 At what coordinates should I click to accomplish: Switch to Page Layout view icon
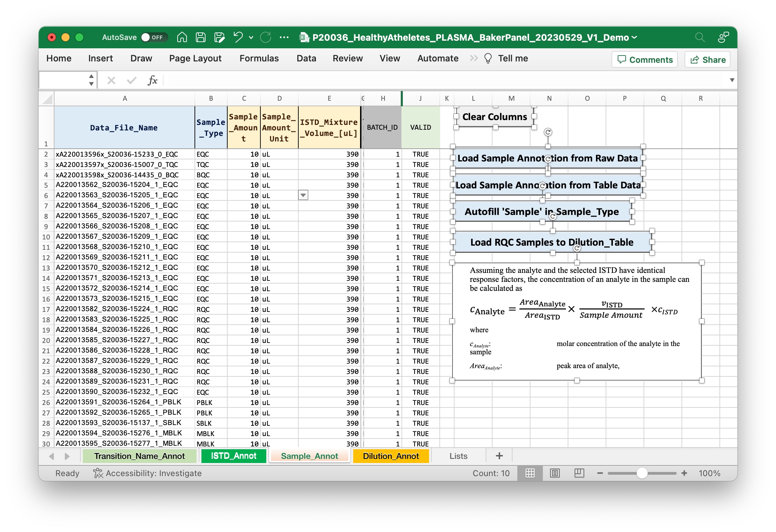point(555,473)
